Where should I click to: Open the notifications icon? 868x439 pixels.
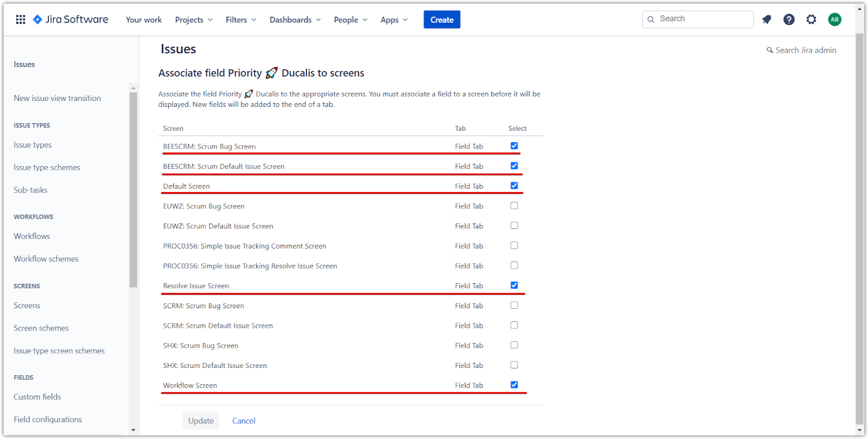[767, 20]
